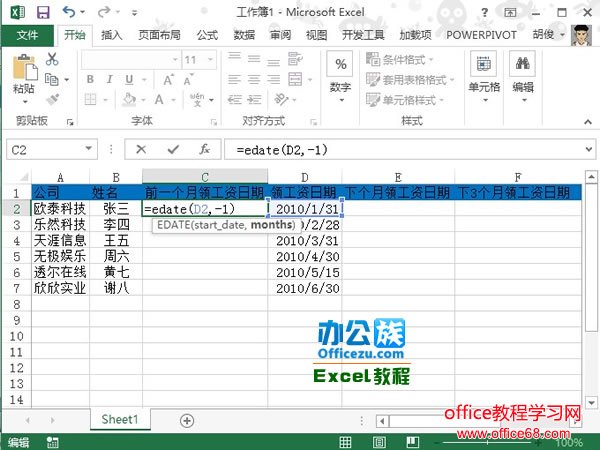Image resolution: width=600 pixels, height=450 pixels.
Task: Select the Sheet1 tab
Action: pos(120,419)
